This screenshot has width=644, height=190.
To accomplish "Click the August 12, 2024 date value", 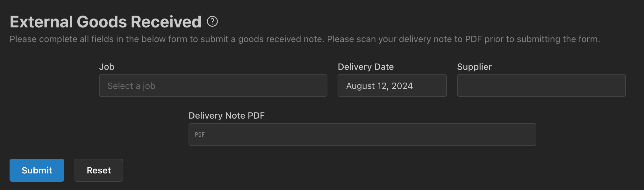I will (379, 86).
